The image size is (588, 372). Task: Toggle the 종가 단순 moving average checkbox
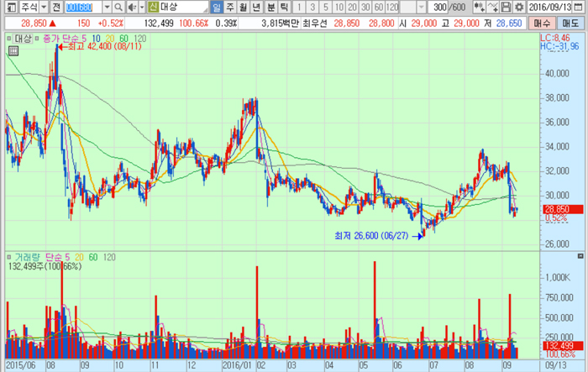coord(37,39)
